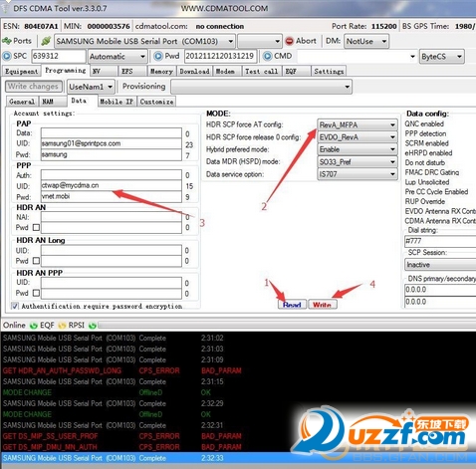Toggle HDR AN PPP Pwd checkbox

(36, 293)
